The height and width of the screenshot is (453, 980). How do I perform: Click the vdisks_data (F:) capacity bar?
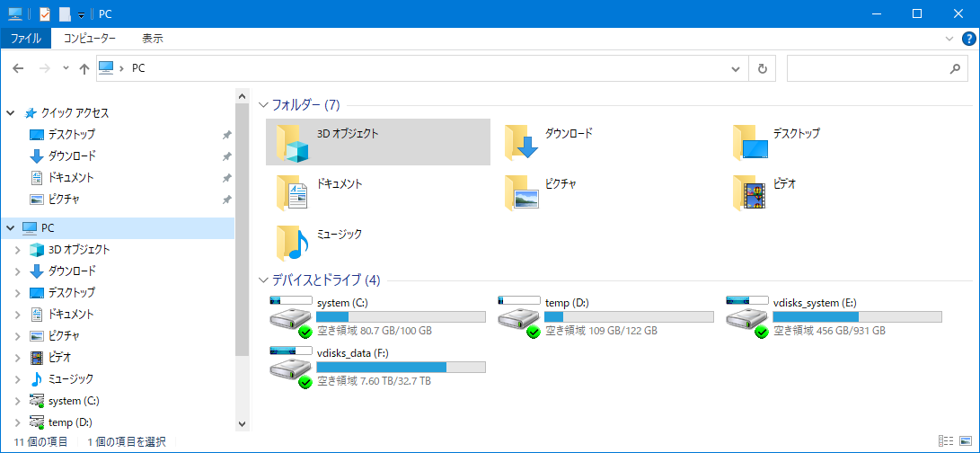tap(401, 367)
